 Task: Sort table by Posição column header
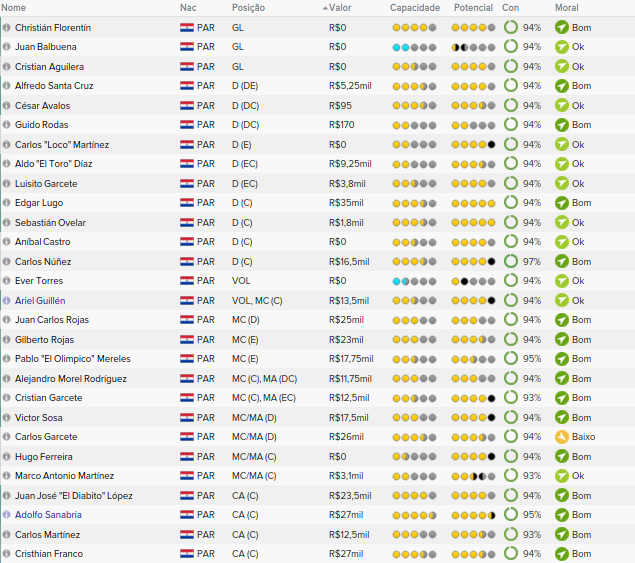pos(248,8)
